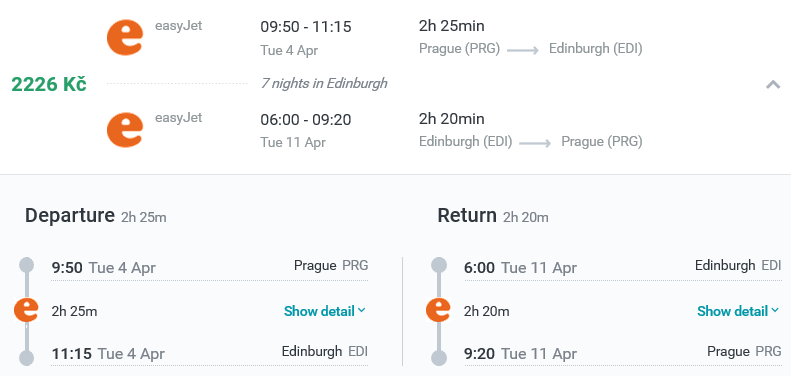Click arrow between Prague and Edinburgh outbound
The height and width of the screenshot is (376, 791).
[x=523, y=50]
